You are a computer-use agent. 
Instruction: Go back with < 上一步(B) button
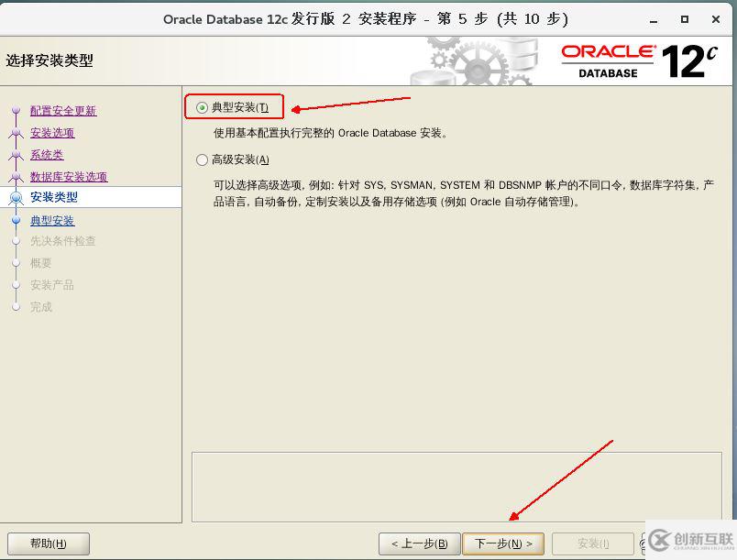(x=419, y=544)
